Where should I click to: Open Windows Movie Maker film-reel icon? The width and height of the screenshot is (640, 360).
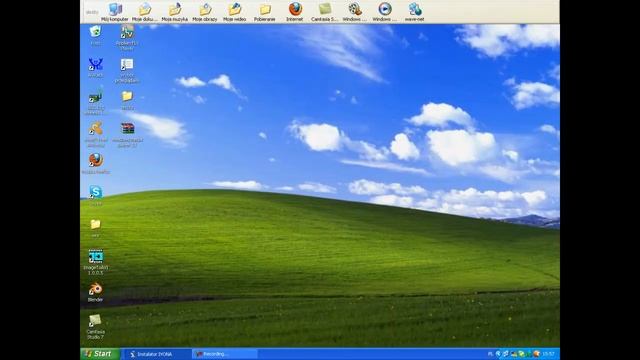coord(354,12)
